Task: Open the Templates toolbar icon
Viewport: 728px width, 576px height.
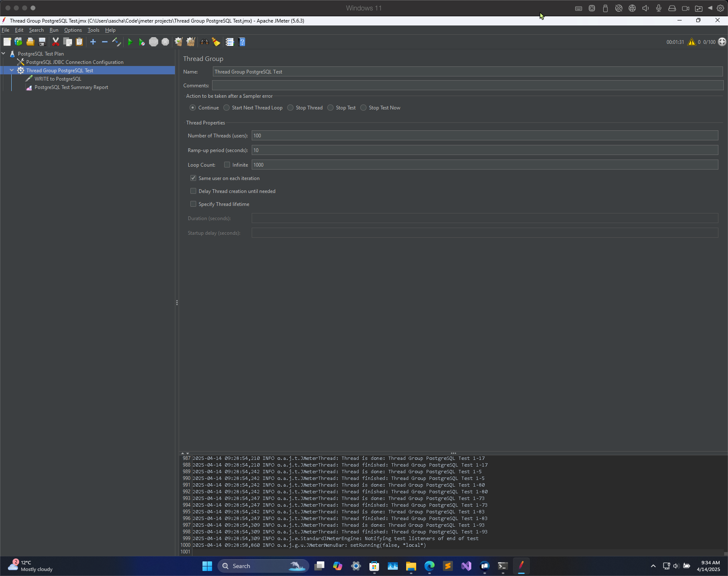Action: [x=18, y=42]
